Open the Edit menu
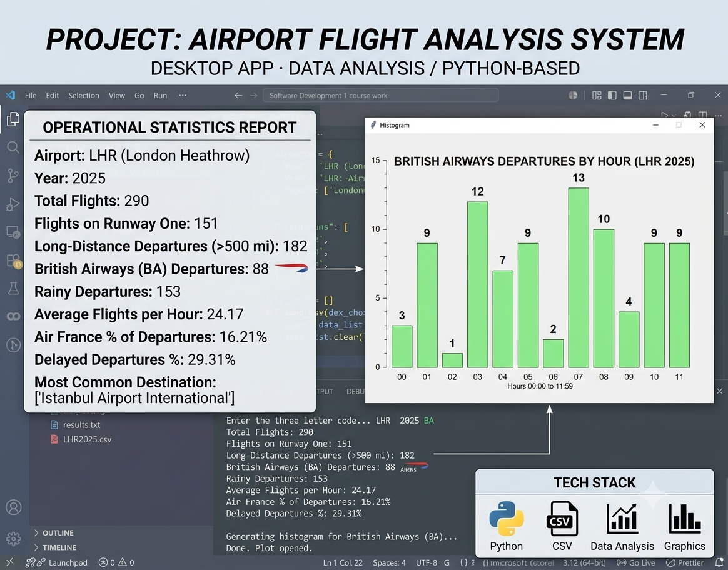728x570 pixels. click(53, 95)
